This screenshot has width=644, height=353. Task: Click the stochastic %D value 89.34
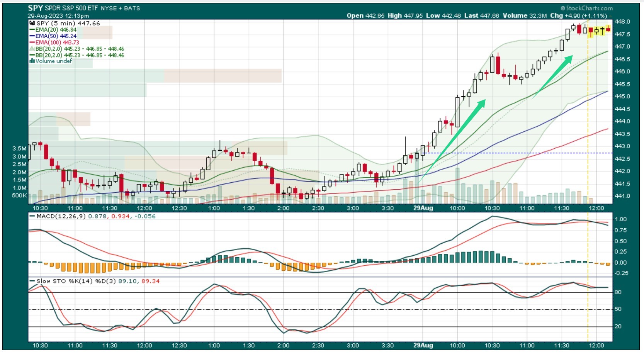click(151, 281)
